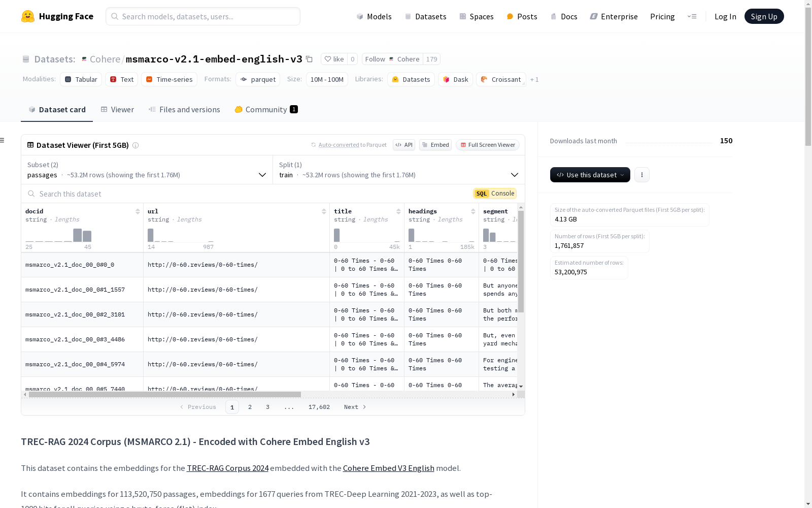Open the Use this dataset dropdown

(x=590, y=175)
